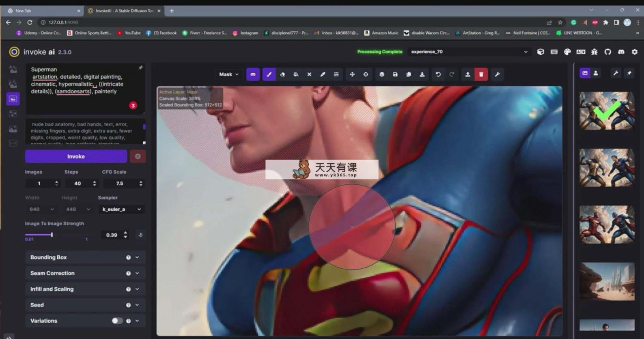The width and height of the screenshot is (644, 339).
Task: Click the cancel processing button
Action: coord(138,156)
